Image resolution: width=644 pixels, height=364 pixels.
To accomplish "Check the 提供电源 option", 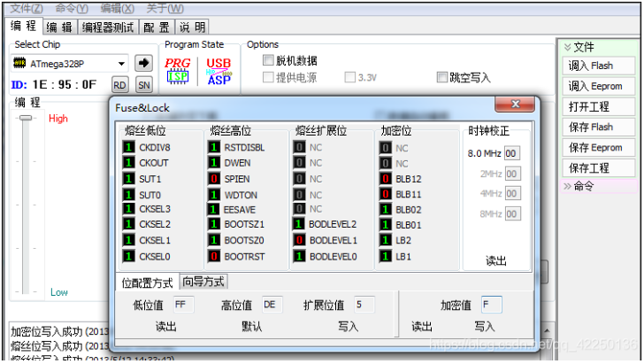I will [x=268, y=77].
